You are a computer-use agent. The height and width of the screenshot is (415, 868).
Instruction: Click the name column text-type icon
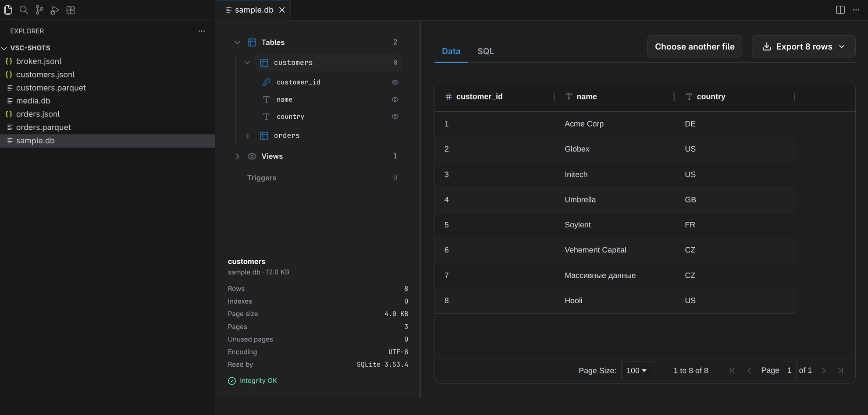tap(266, 99)
